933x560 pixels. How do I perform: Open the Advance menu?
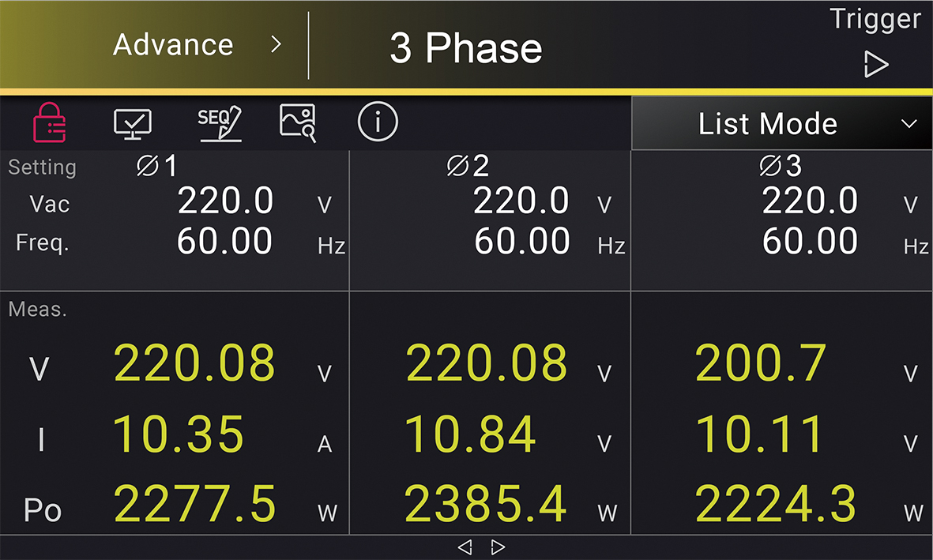coord(173,45)
